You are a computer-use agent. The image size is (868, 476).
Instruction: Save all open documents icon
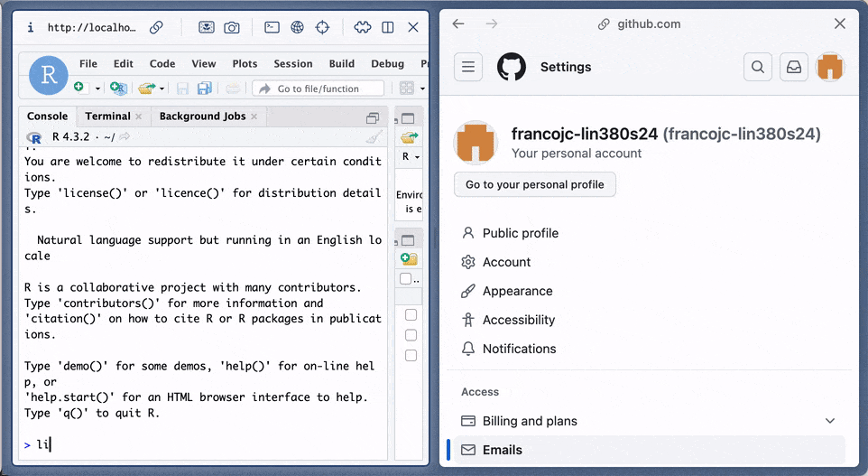coord(205,89)
